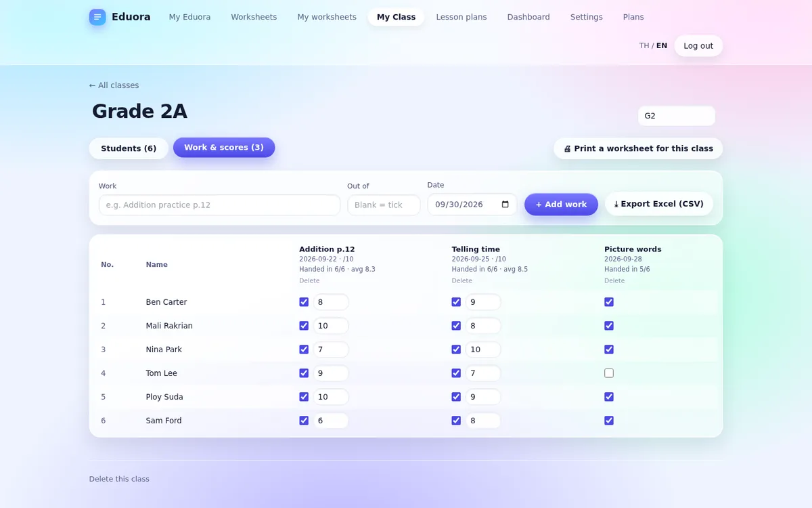Open the My Eduora nav item

tap(189, 17)
